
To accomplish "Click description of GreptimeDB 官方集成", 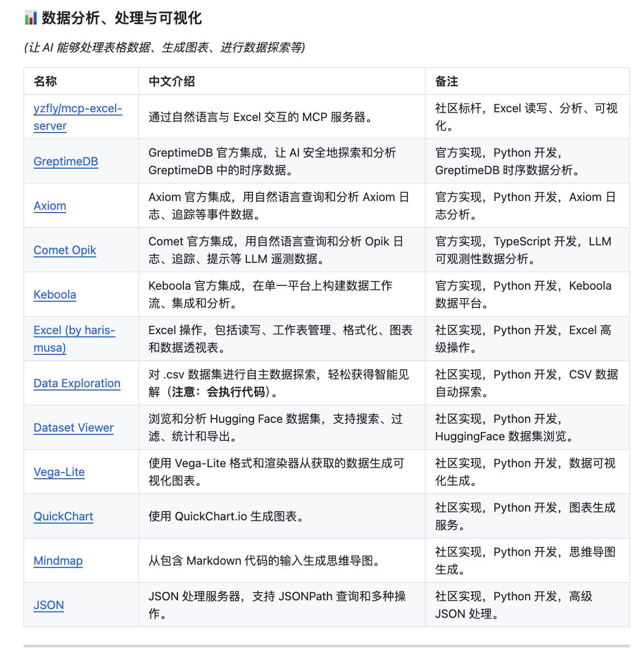I will (272, 162).
